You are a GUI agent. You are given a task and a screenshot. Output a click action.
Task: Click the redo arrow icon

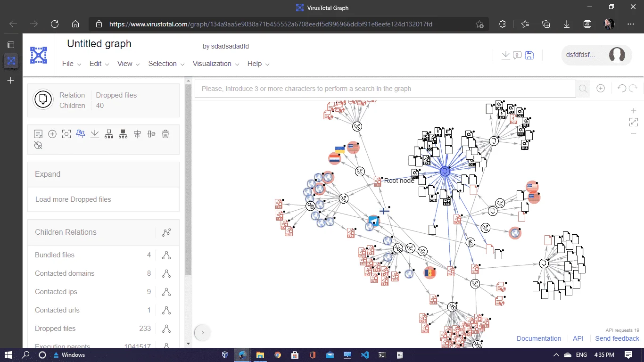pos(633,89)
